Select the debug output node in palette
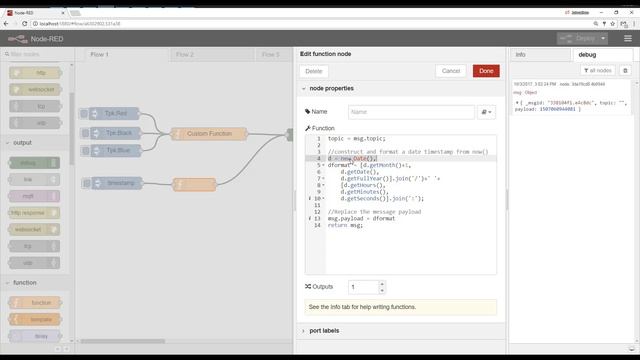 pos(34,163)
